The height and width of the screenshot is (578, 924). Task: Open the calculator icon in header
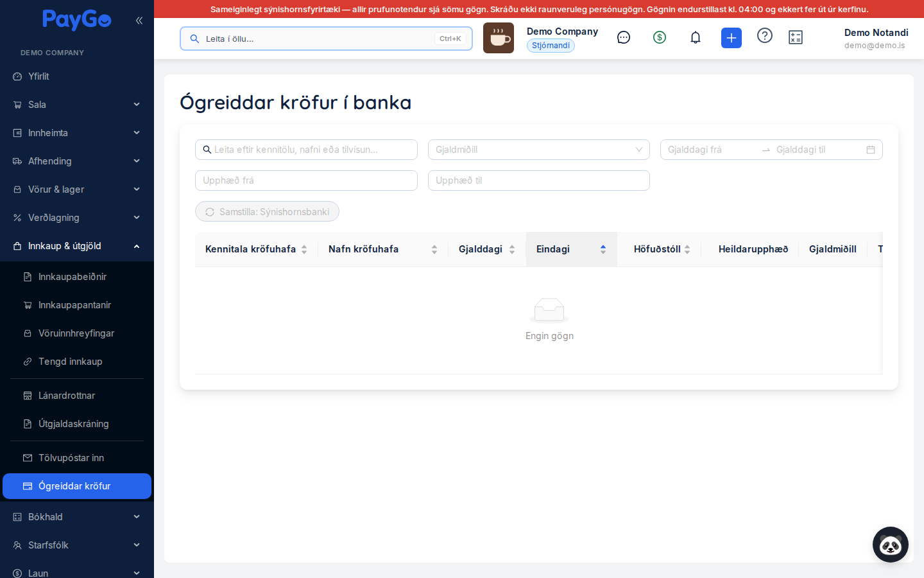pos(796,38)
